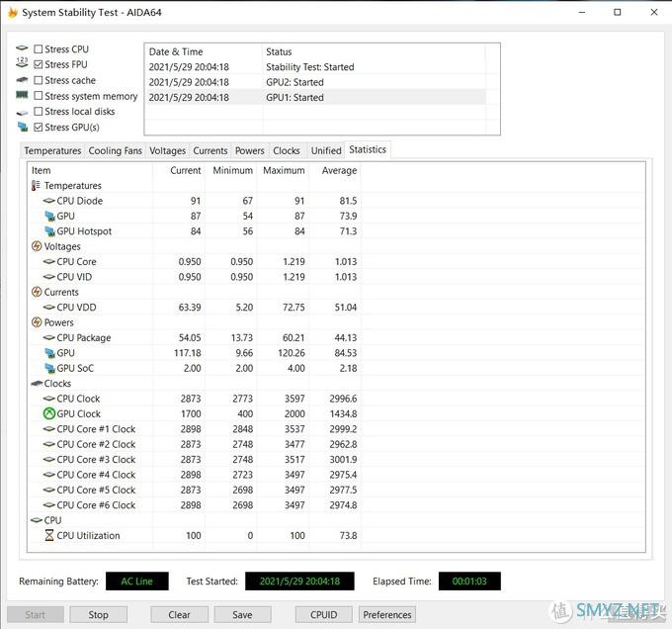Switch to the Clocks tab
This screenshot has width=672, height=629.
(x=287, y=151)
